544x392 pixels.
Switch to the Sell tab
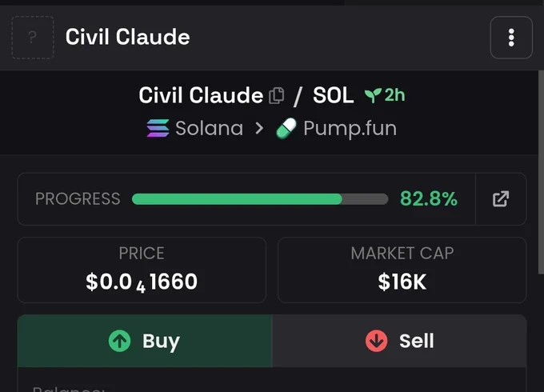[400, 341]
